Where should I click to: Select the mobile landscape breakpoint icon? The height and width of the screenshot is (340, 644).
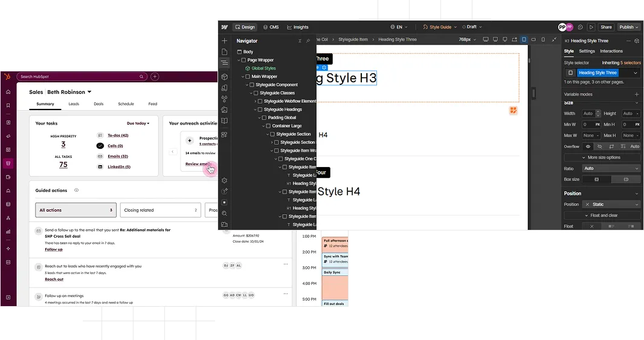533,39
